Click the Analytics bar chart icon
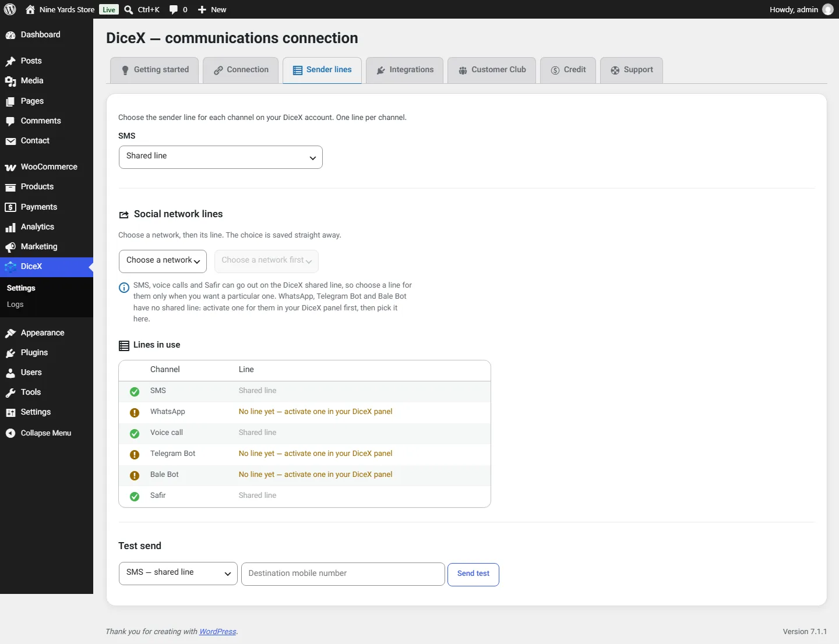This screenshot has width=839, height=644. click(x=10, y=227)
